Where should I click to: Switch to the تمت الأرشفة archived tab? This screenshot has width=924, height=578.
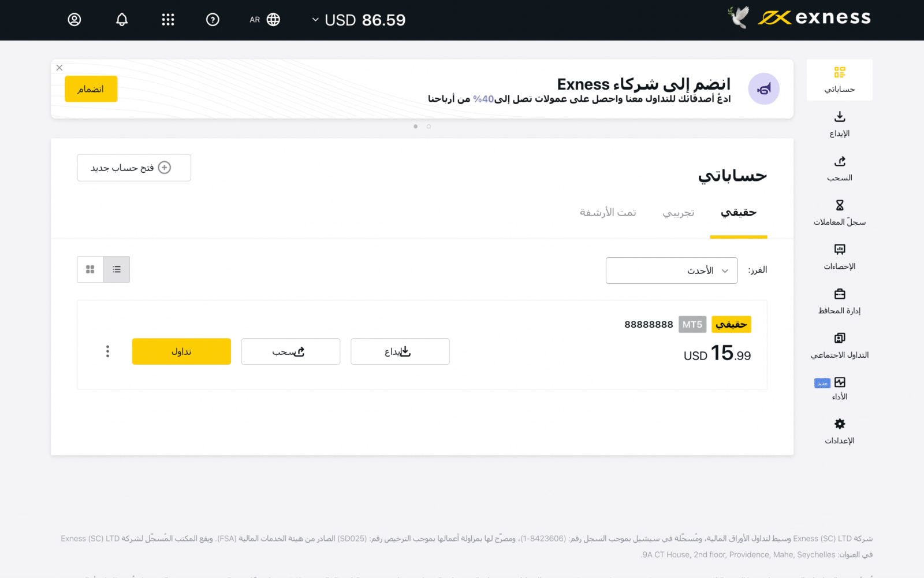(608, 213)
